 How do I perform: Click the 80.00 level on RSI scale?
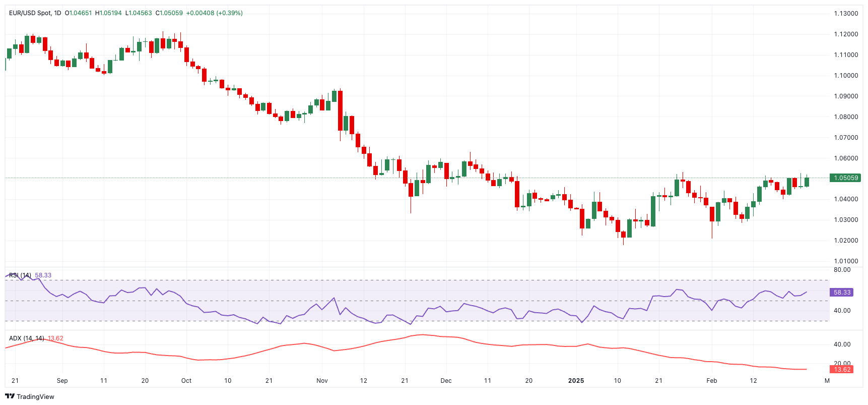pyautogui.click(x=842, y=270)
